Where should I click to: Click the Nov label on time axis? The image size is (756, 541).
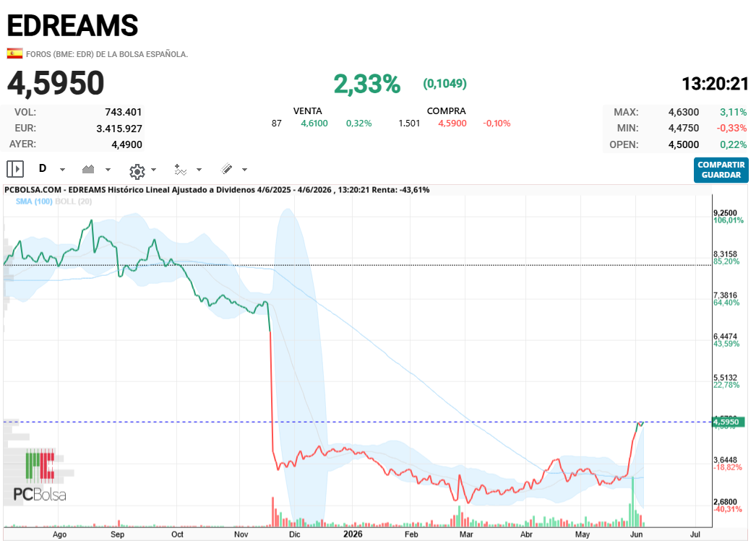(x=241, y=534)
